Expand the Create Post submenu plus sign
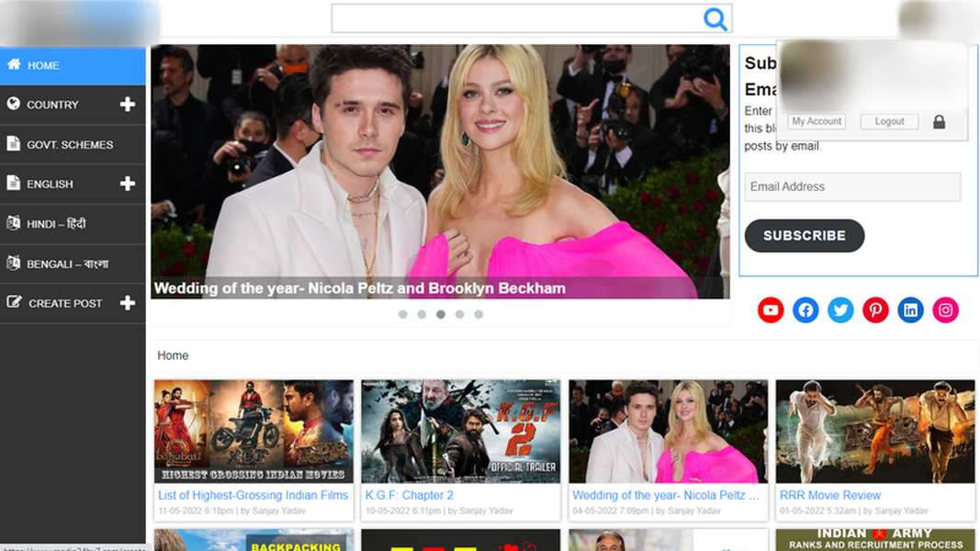 coord(128,303)
